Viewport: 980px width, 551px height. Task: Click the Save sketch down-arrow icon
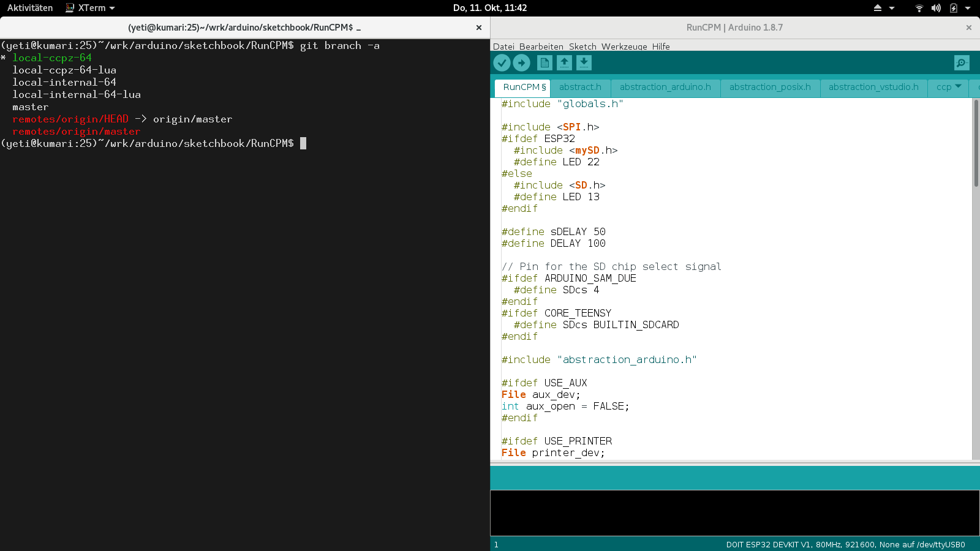click(x=584, y=62)
